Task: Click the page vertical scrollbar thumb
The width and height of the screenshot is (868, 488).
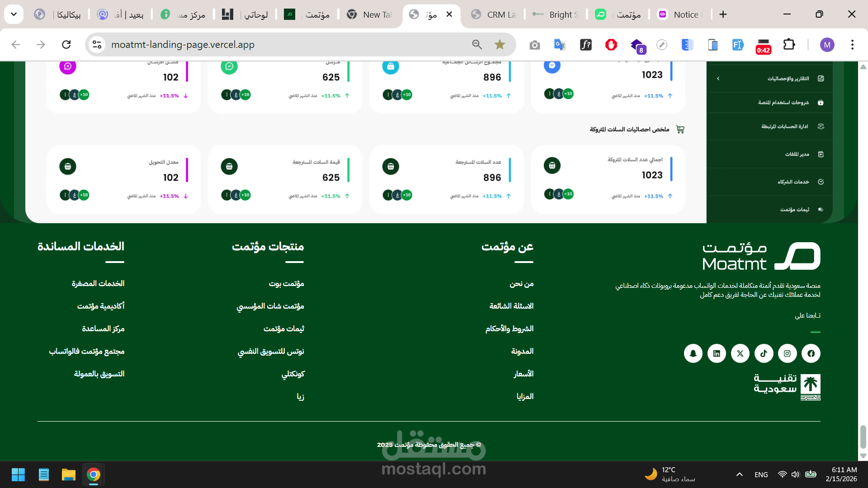Action: [x=863, y=436]
